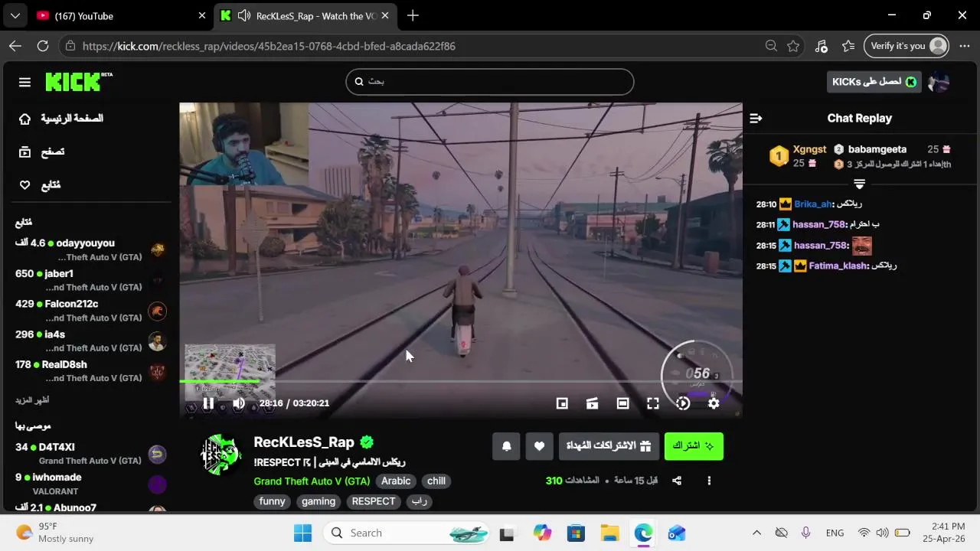Select the Arabic tag
Image resolution: width=980 pixels, height=551 pixels.
[396, 481]
